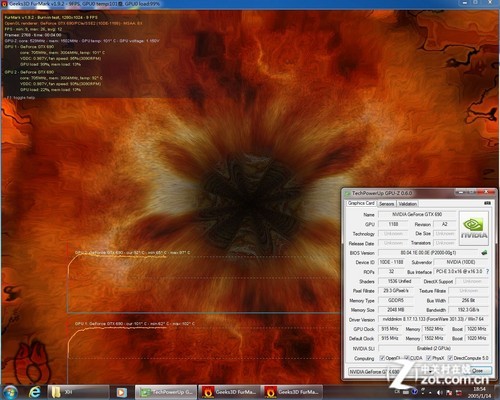Click the Action Center flag tray icon
500x400 pixels.
coord(449,393)
